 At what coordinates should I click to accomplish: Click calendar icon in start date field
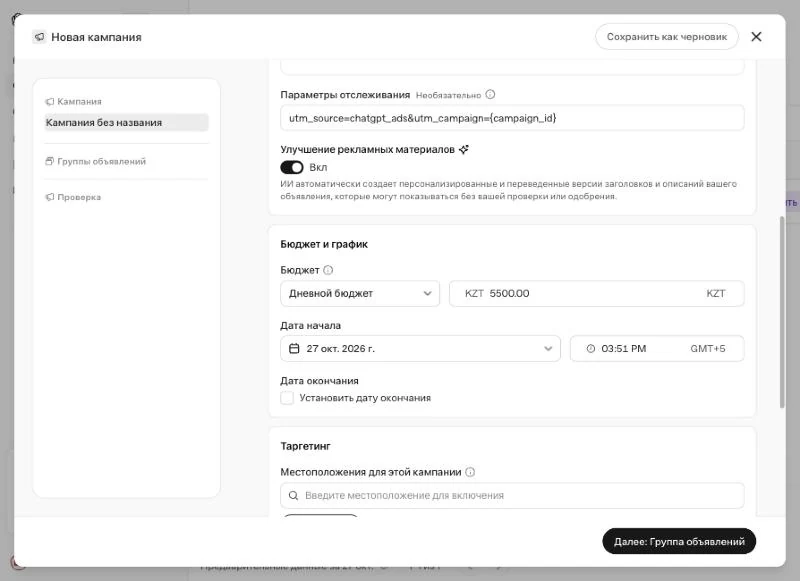tap(294, 348)
